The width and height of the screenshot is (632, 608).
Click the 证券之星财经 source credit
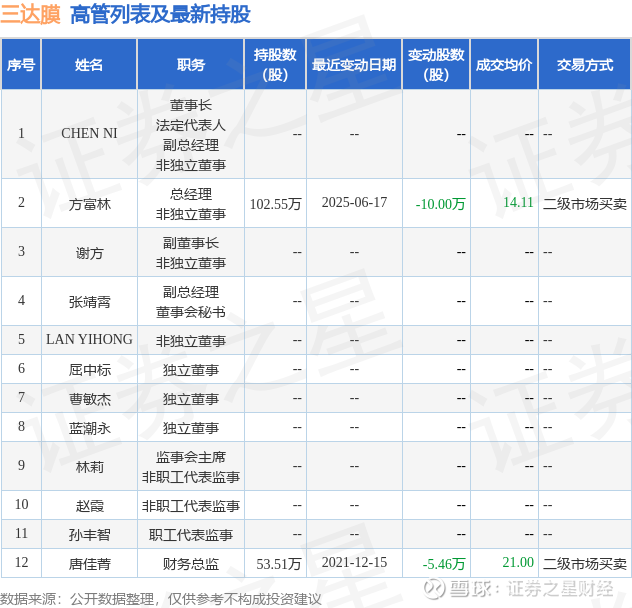click(560, 589)
